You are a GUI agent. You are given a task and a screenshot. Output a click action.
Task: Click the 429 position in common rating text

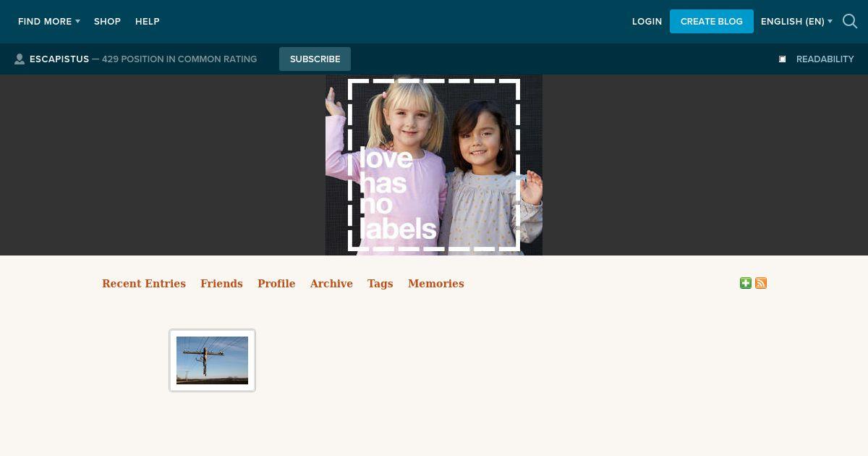pyautogui.click(x=179, y=59)
